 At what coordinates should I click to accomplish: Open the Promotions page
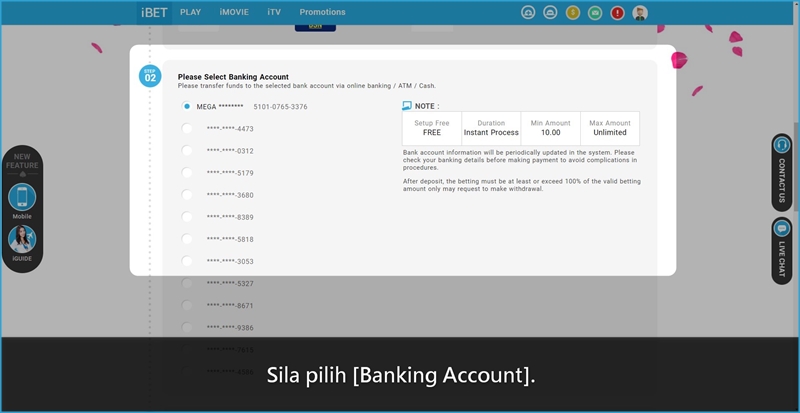coord(322,12)
